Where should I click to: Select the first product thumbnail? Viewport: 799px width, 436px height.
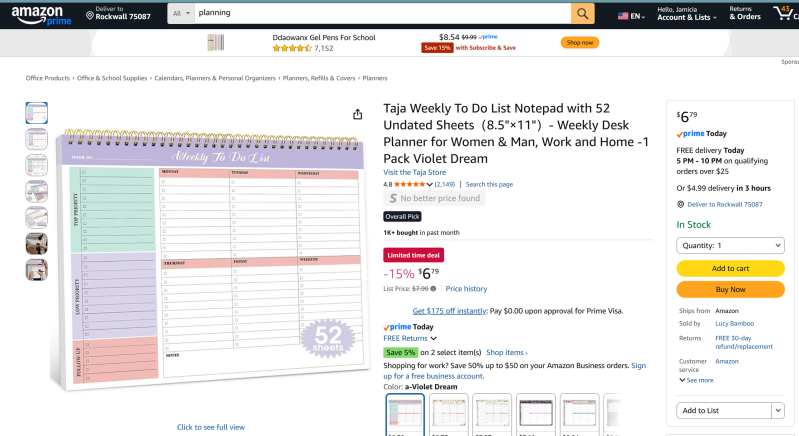point(37,113)
